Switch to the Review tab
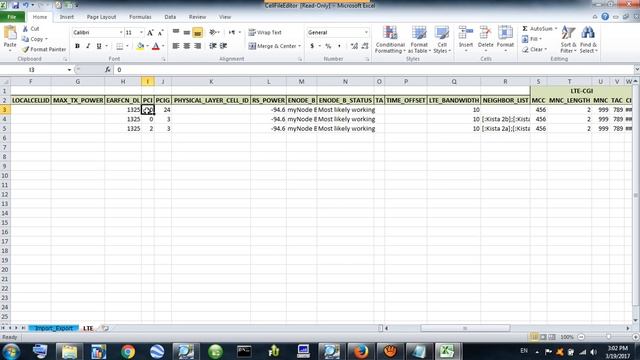640x360 pixels. click(197, 17)
